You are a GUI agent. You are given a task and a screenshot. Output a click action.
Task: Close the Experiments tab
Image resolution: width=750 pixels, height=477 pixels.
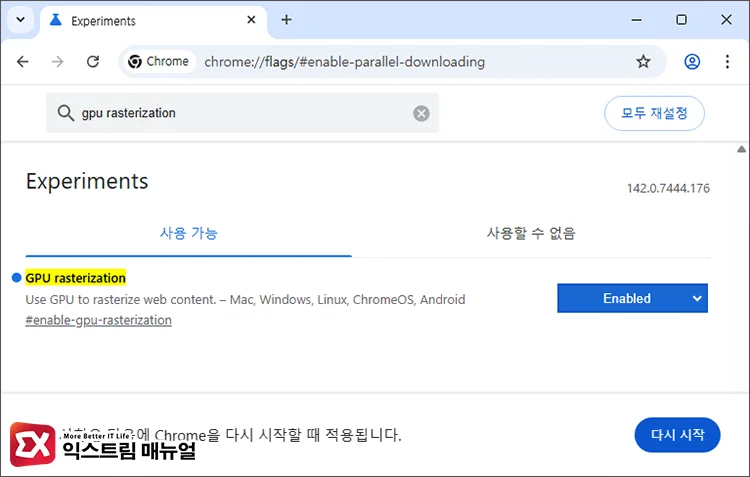pos(251,20)
